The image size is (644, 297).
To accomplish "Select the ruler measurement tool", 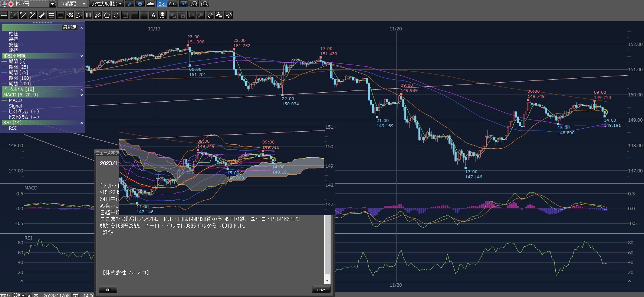I will pyautogui.click(x=42, y=15).
